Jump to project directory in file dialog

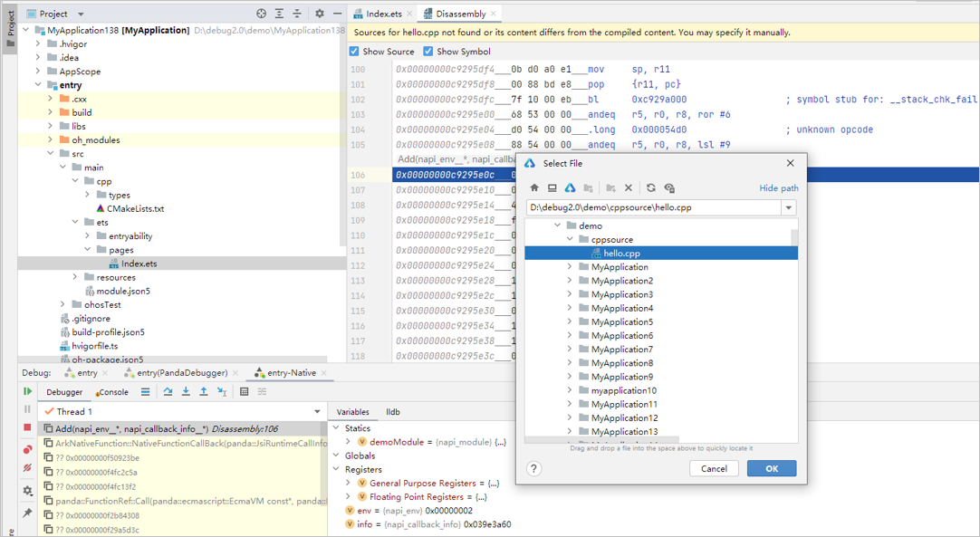(x=570, y=188)
